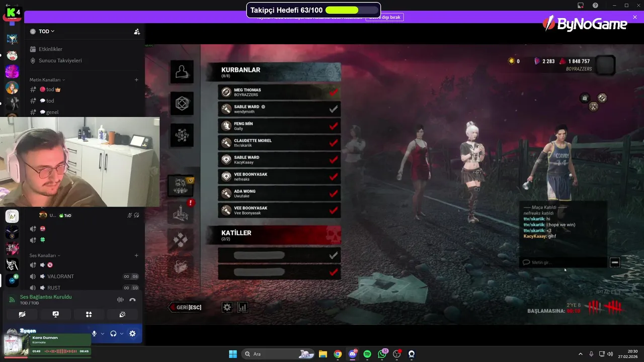Open the customization nodes icon in game sidebar
The image size is (644, 362).
click(x=182, y=135)
